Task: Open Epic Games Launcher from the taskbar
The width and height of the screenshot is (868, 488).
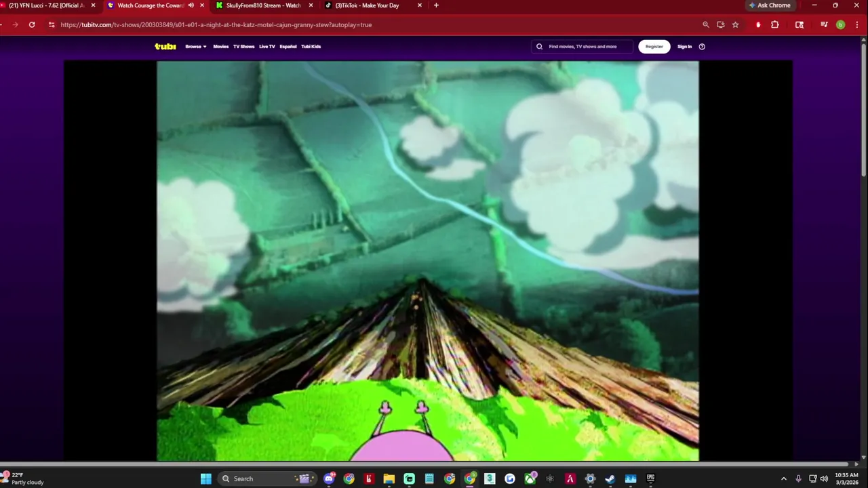Action: coord(650,479)
